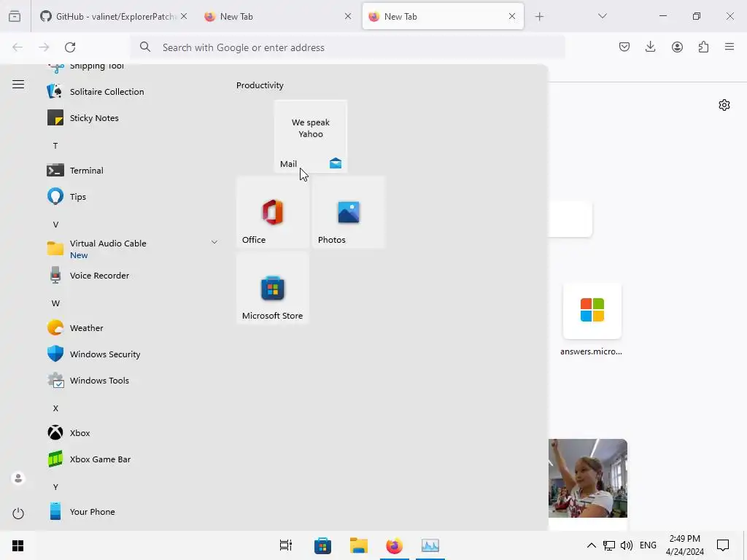The height and width of the screenshot is (560, 747).
Task: Save page to Pocket
Action: click(624, 47)
